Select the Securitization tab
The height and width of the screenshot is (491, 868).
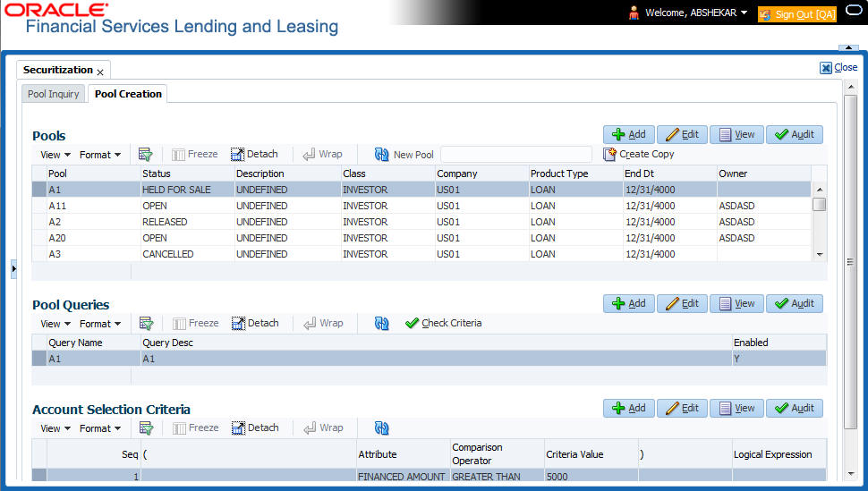tap(57, 70)
